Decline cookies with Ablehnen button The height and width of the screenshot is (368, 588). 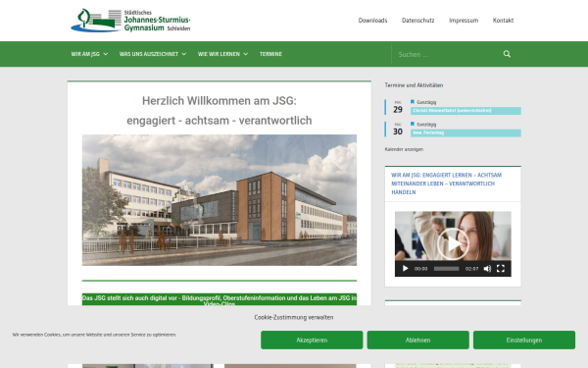pos(417,340)
